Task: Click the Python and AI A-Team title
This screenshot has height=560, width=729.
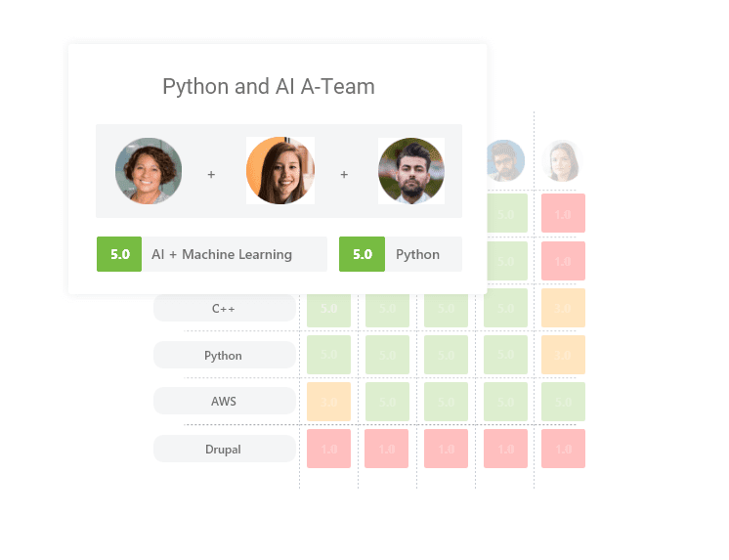Action: pyautogui.click(x=269, y=87)
